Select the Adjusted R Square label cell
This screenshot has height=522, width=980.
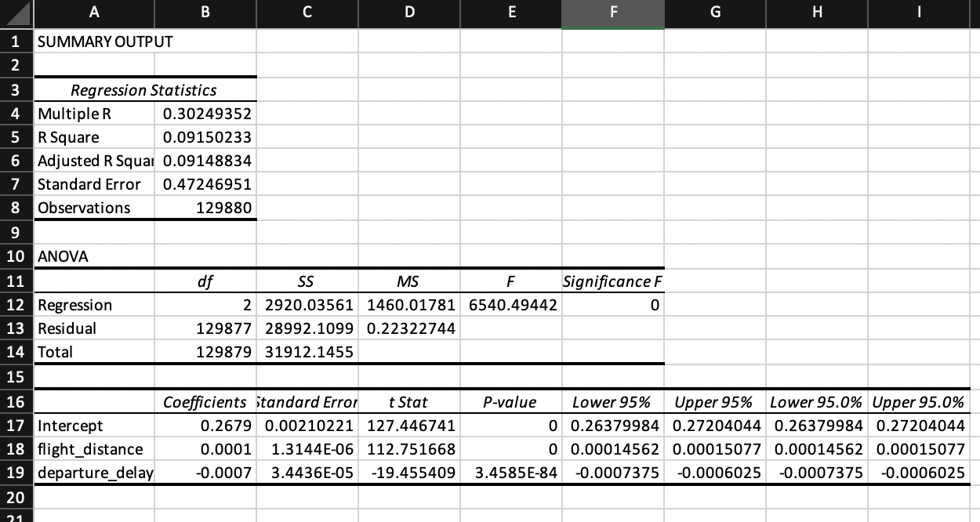tap(95, 161)
